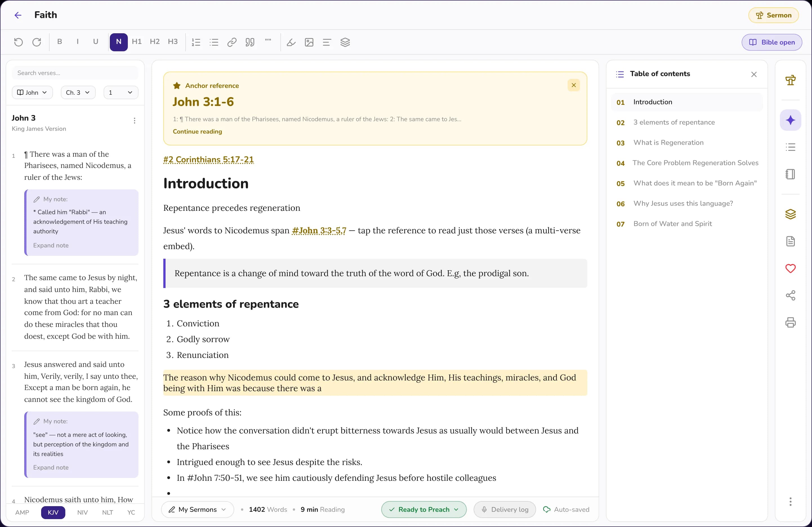This screenshot has width=812, height=527.
Task: Undo the last edit
Action: click(18, 42)
